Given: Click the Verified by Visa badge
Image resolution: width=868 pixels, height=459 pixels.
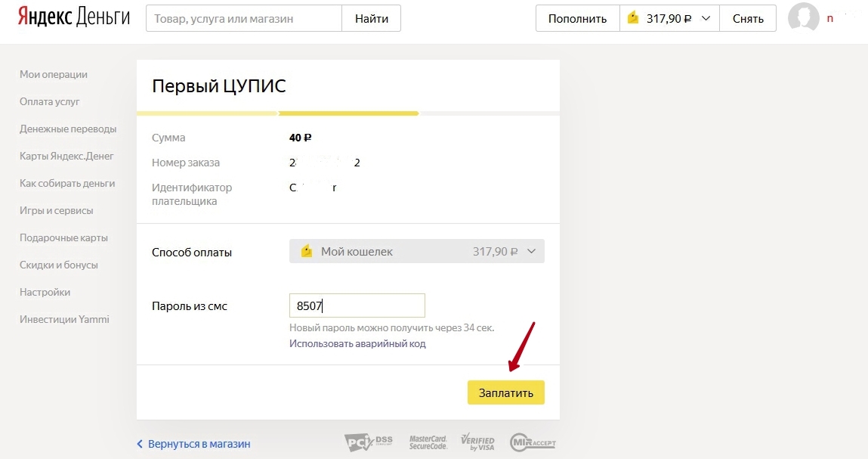Looking at the screenshot, I should [477, 442].
